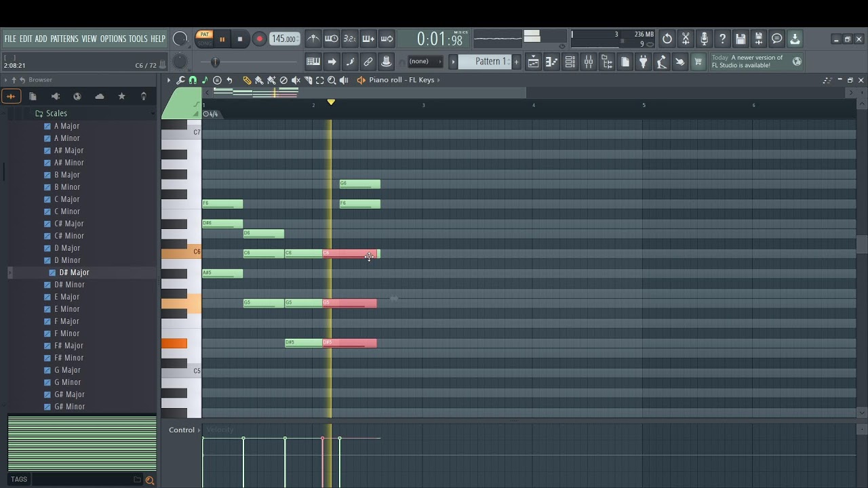
Task: Click the browser cloud tab icon
Action: [x=100, y=96]
